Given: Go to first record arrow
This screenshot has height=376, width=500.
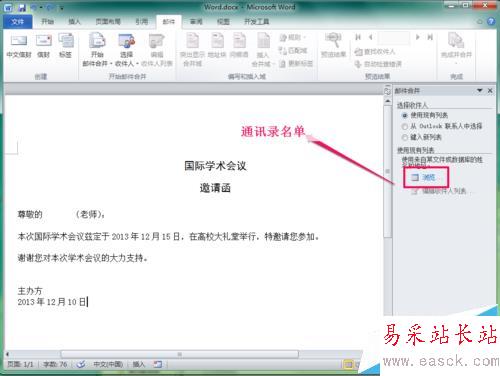Looking at the screenshot, I should tap(358, 37).
